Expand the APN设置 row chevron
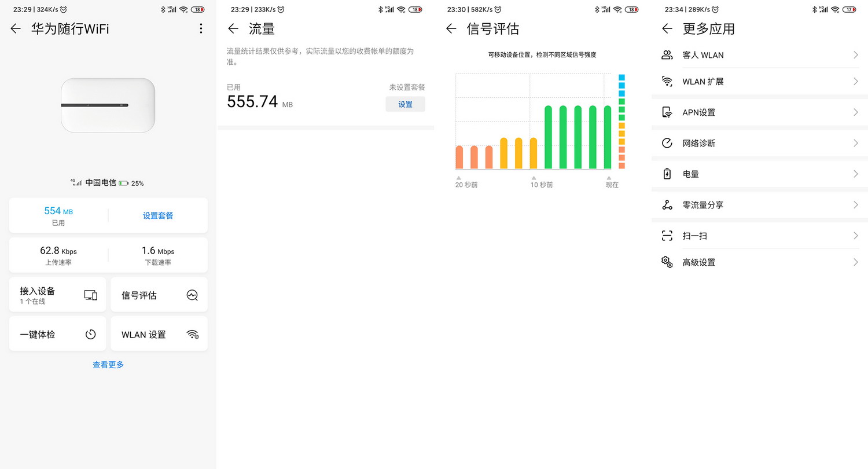The height and width of the screenshot is (469, 868). coord(855,112)
